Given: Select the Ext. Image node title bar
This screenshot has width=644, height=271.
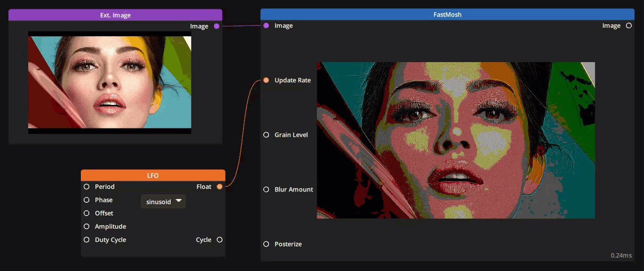Looking at the screenshot, I should 115,15.
